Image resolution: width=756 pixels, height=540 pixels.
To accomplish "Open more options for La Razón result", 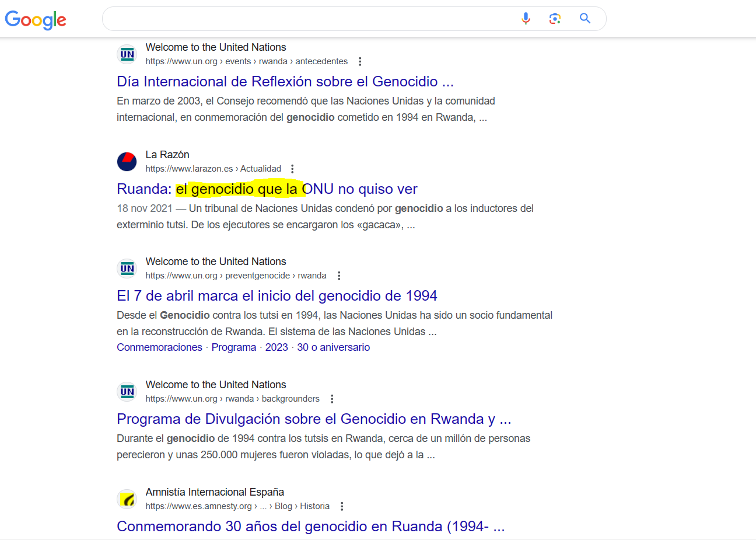I will click(292, 169).
